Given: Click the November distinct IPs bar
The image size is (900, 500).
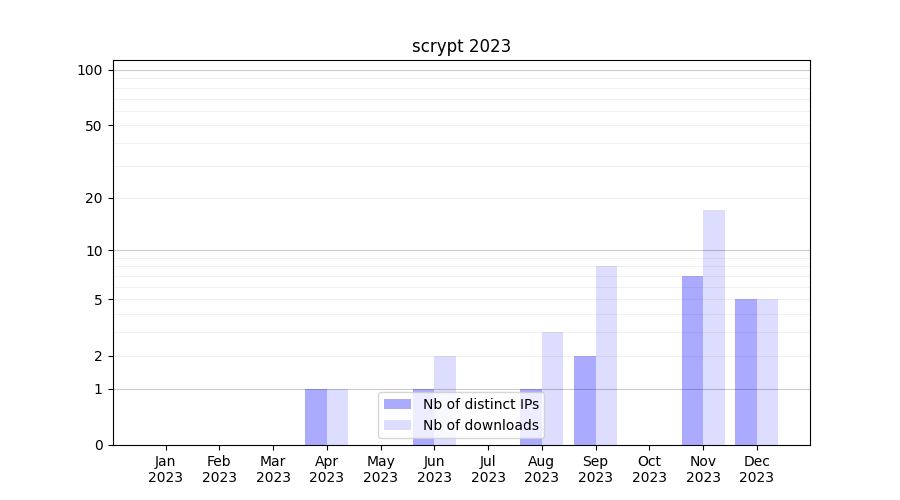Looking at the screenshot, I should coord(692,360).
